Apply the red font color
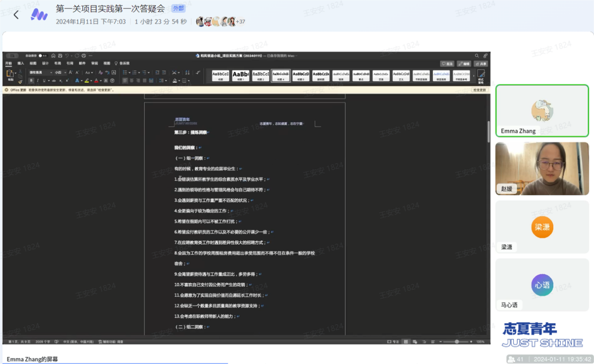Screen dimensions: 594x364 pos(96,81)
